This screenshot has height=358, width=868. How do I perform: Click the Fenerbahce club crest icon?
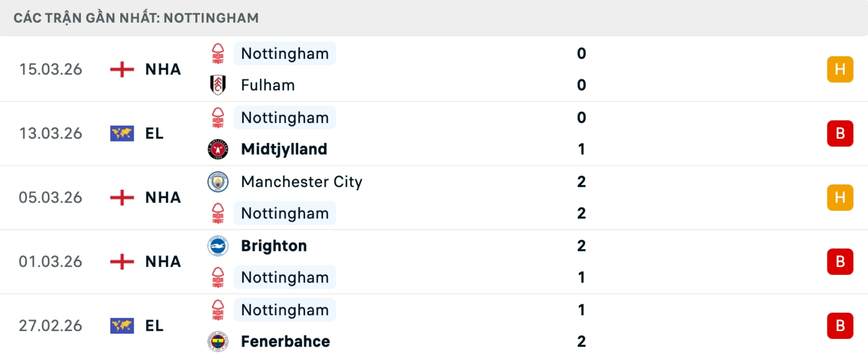pyautogui.click(x=218, y=341)
